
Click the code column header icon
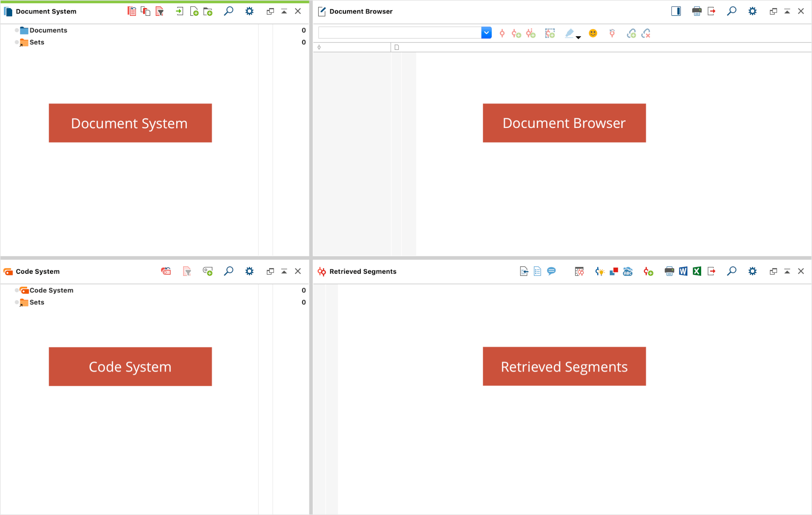[319, 47]
